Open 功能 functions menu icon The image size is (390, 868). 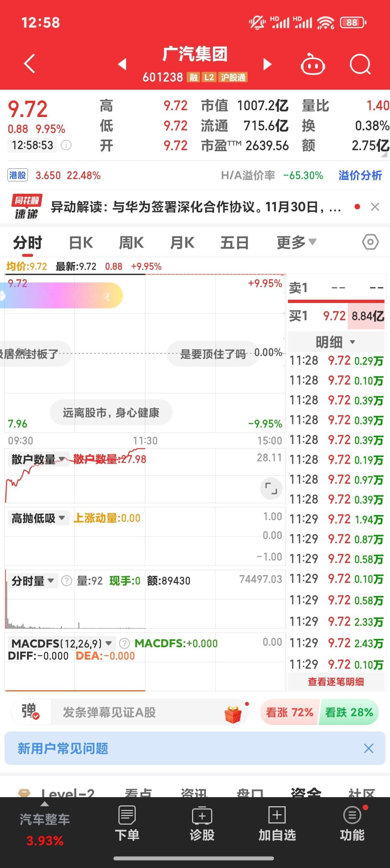click(x=352, y=823)
